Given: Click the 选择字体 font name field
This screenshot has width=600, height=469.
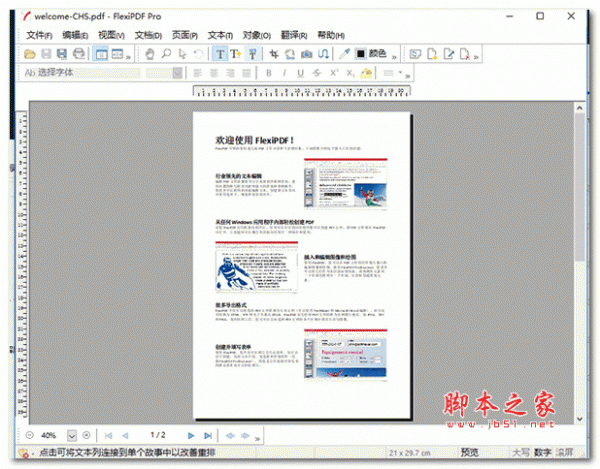Looking at the screenshot, I should (x=82, y=73).
